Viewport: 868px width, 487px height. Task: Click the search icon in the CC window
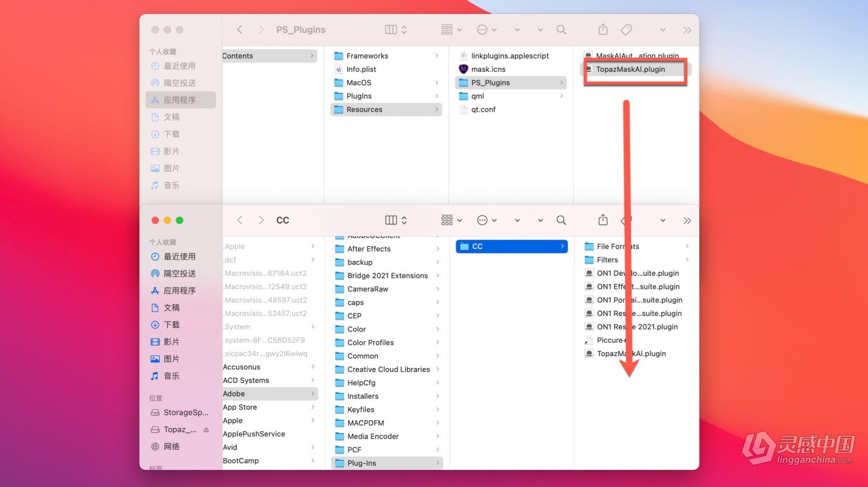point(561,220)
